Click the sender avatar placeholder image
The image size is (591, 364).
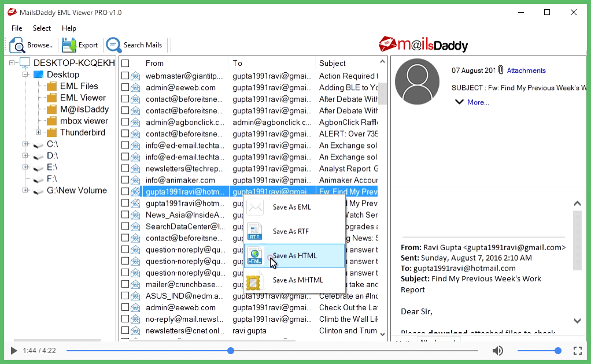click(418, 81)
